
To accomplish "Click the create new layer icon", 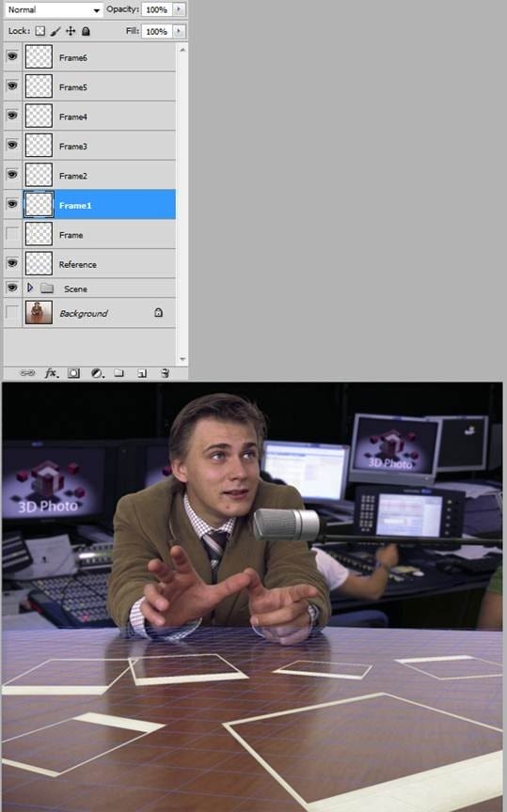I will [x=142, y=373].
